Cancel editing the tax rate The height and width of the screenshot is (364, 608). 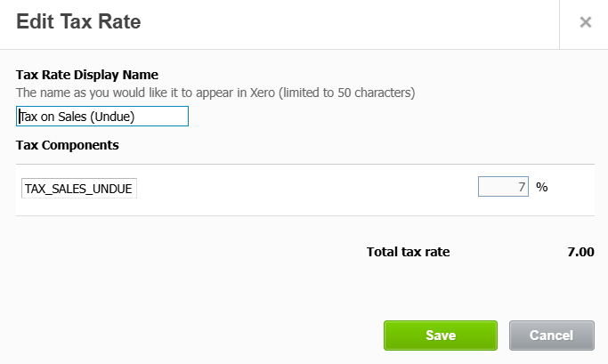[x=551, y=336]
